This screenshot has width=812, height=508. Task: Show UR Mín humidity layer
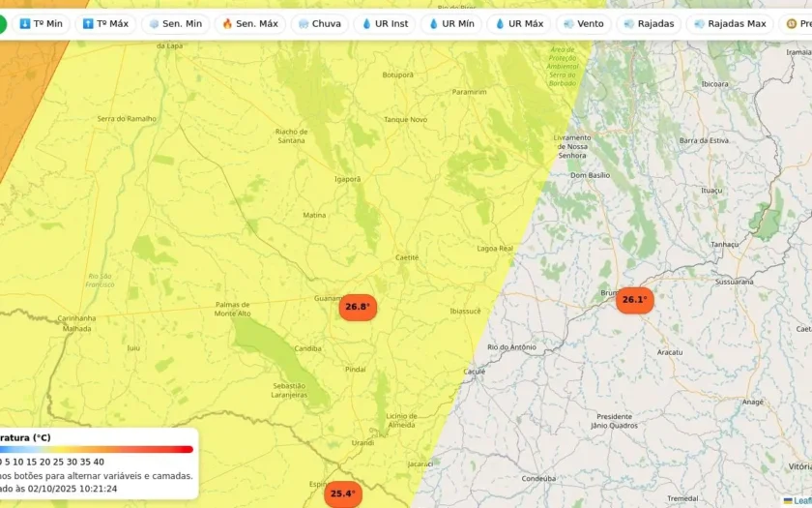click(x=451, y=24)
